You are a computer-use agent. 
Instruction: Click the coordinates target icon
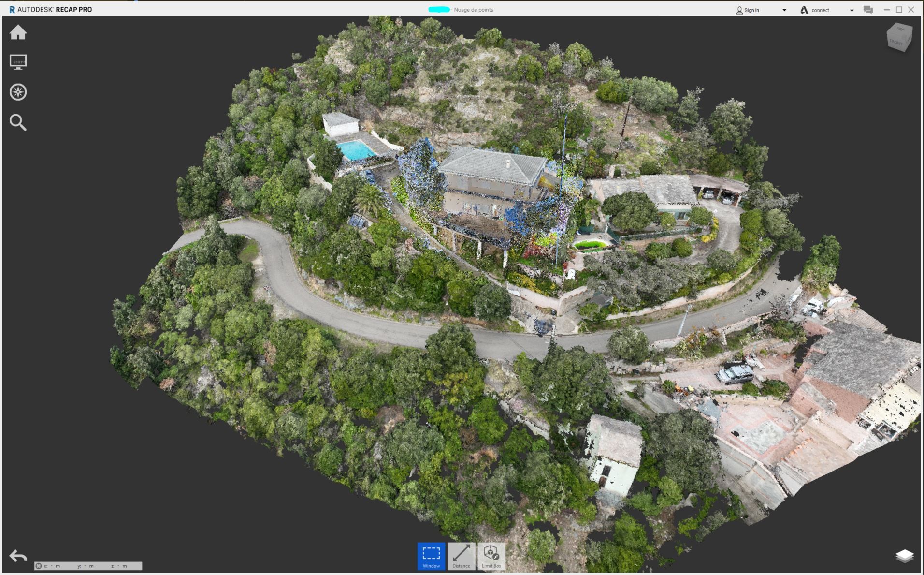click(39, 566)
